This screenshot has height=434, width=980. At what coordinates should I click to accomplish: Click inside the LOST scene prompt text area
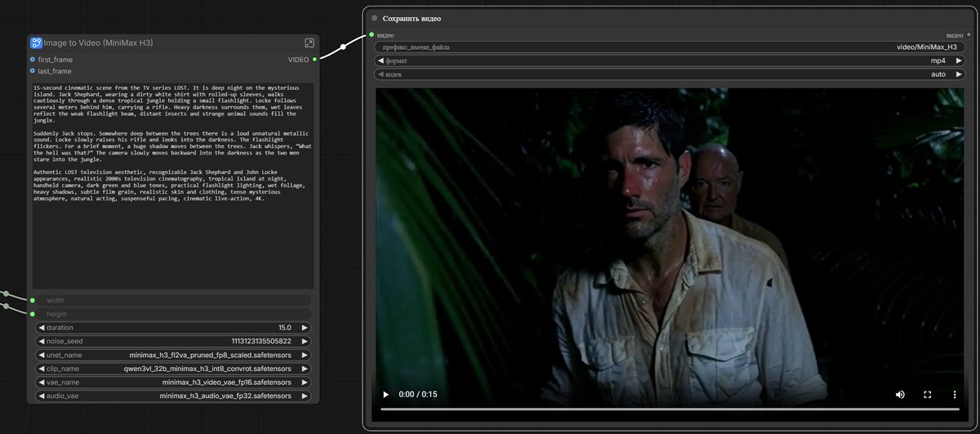click(x=171, y=185)
